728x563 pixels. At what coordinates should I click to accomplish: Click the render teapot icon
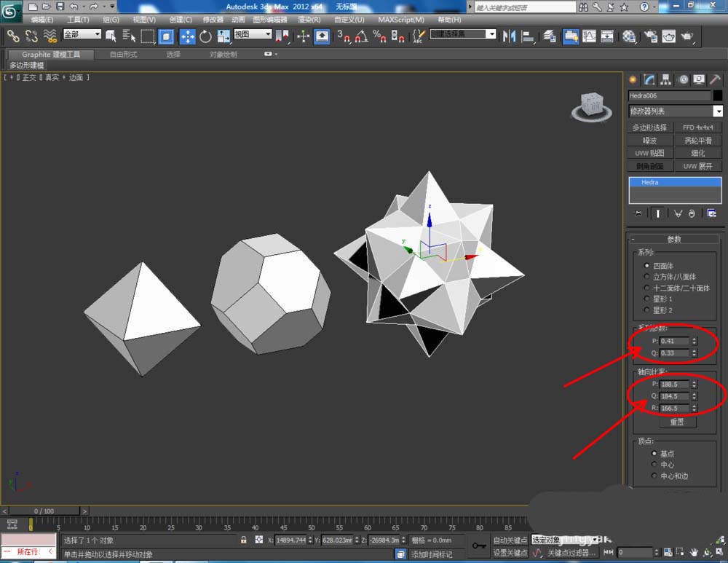coord(687,36)
